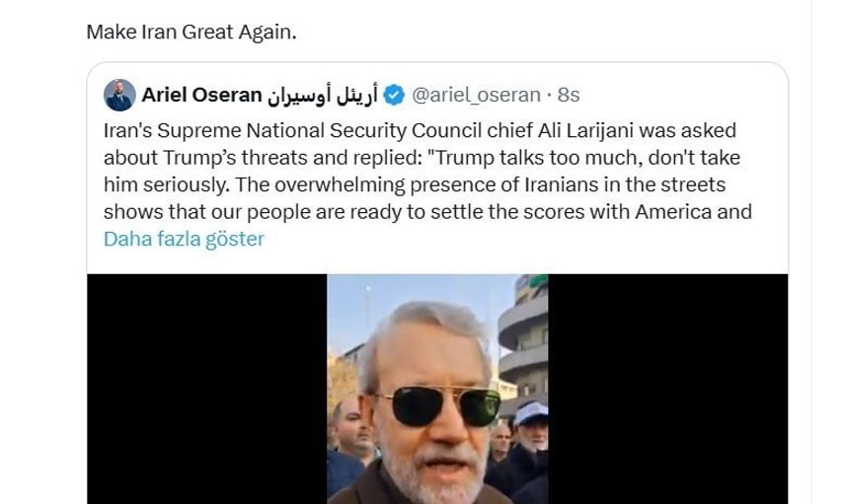Click the Make Iran Great Again text
Viewport: 845px width, 504px height.
[x=192, y=31]
